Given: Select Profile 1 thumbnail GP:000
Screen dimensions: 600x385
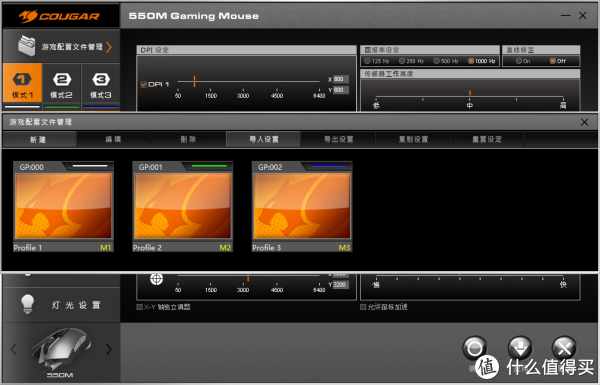Looking at the screenshot, I should (x=64, y=206).
